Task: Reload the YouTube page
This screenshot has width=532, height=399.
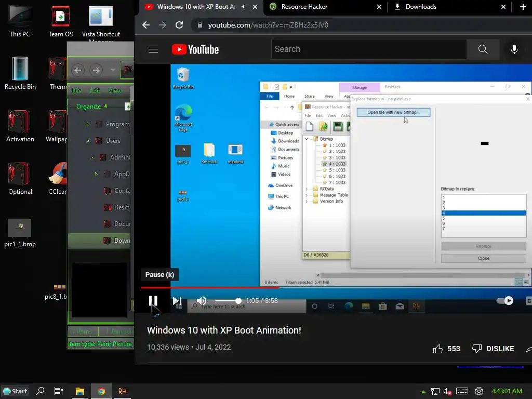Action: click(179, 25)
